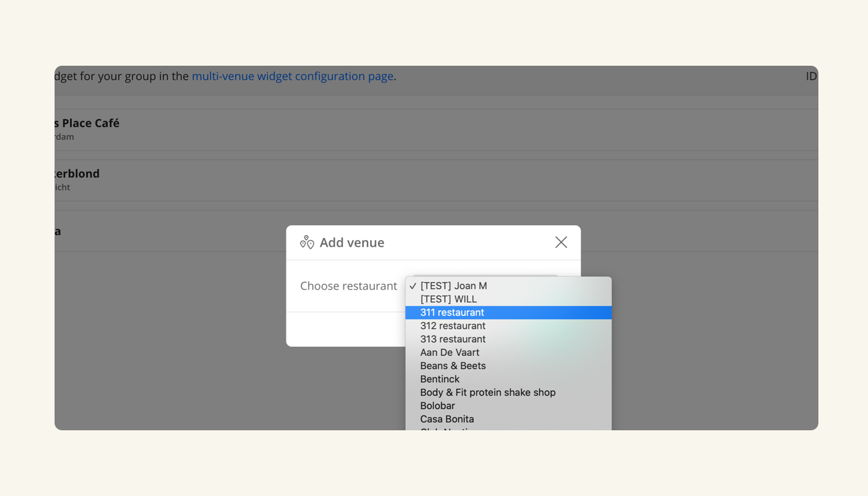Choose [TEST] WILL from the restaurant list
The width and height of the screenshot is (868, 496).
click(x=448, y=299)
